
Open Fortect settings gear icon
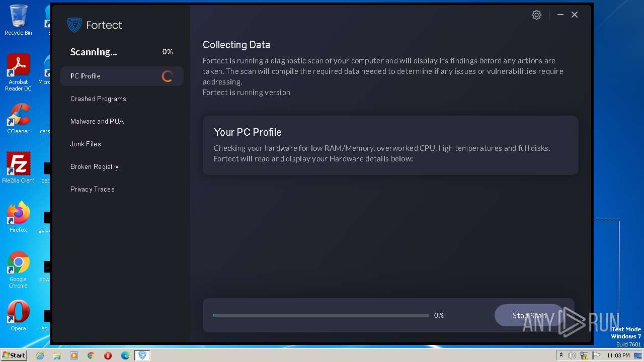(x=536, y=15)
